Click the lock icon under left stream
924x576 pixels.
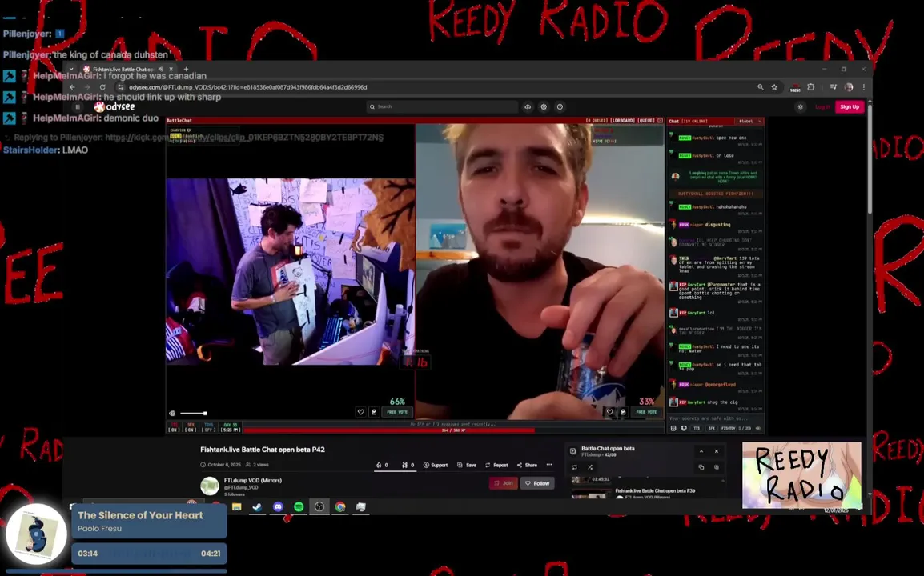click(x=374, y=412)
